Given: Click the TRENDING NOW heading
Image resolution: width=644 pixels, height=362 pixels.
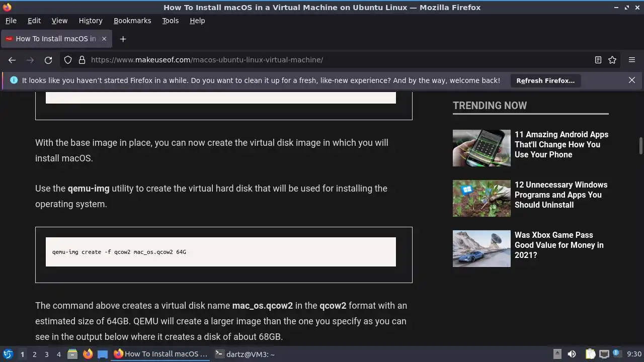Looking at the screenshot, I should click(x=490, y=106).
